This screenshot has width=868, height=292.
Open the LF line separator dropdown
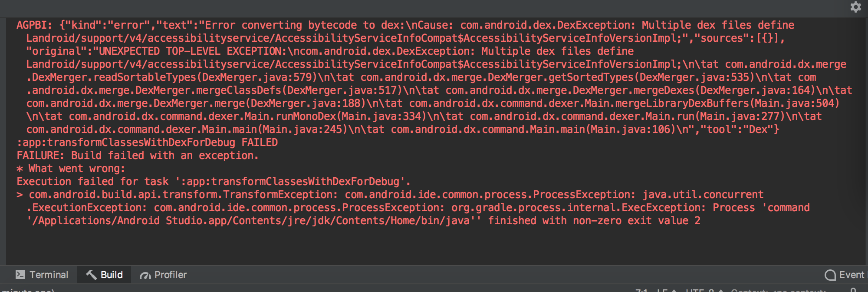(664, 290)
